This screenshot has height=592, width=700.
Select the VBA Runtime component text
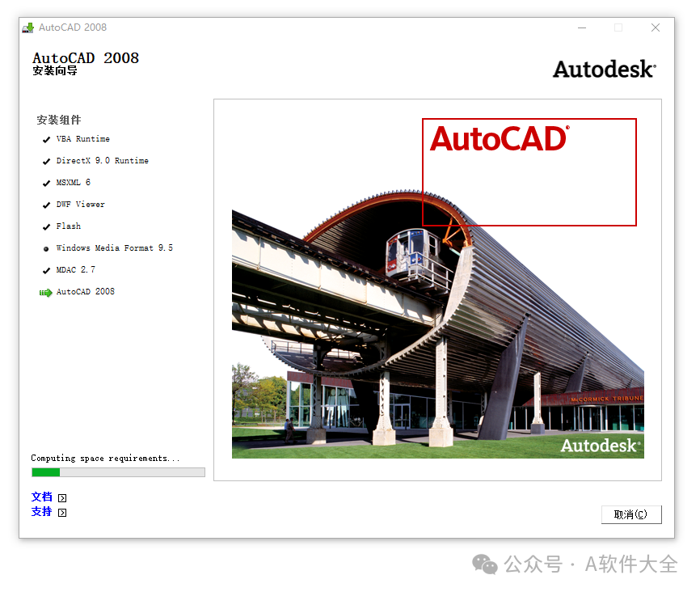pos(83,139)
